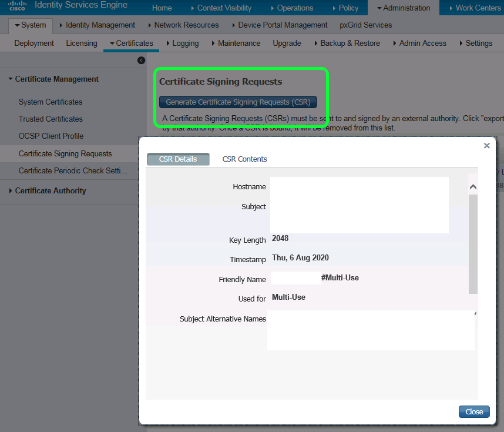The width and height of the screenshot is (504, 432).
Task: Select Trusted Certificates in the sidebar
Action: (x=49, y=119)
